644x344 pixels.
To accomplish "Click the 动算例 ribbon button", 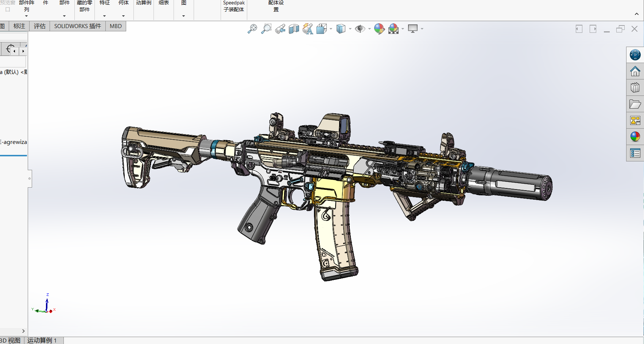I will [144, 3].
